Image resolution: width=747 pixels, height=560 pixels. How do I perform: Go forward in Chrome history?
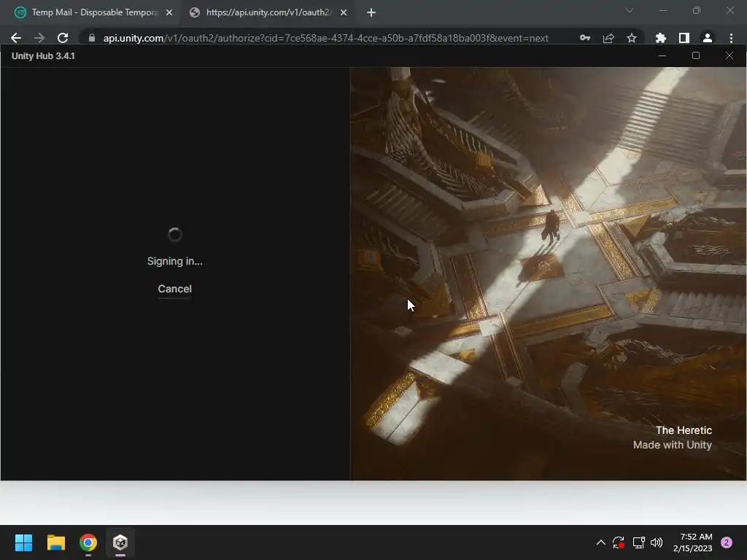pyautogui.click(x=39, y=38)
